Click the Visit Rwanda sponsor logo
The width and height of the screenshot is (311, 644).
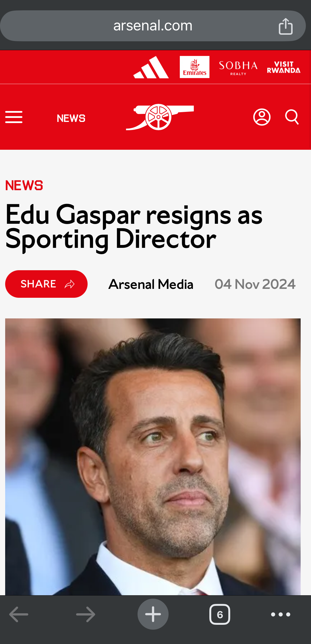pos(283,67)
